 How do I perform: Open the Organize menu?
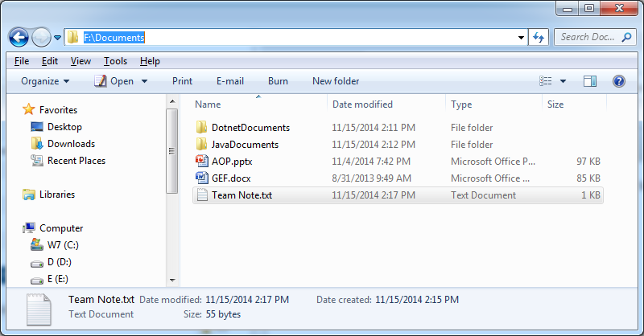pyautogui.click(x=45, y=81)
